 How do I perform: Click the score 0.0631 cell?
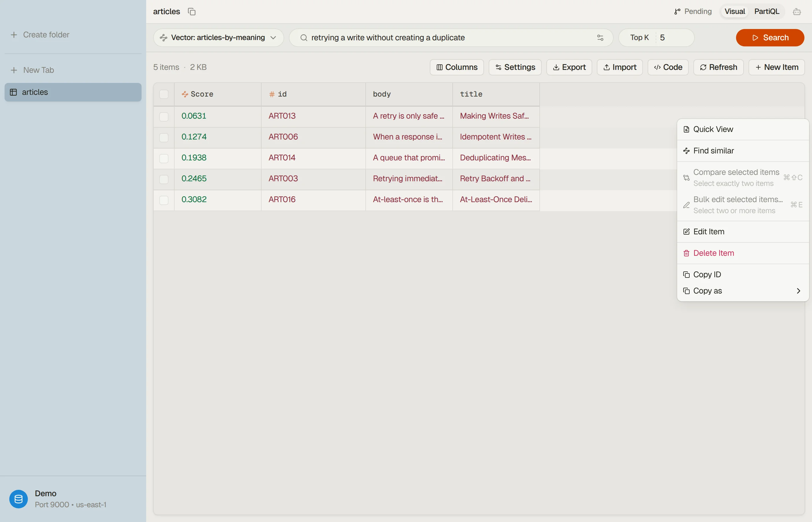click(217, 116)
